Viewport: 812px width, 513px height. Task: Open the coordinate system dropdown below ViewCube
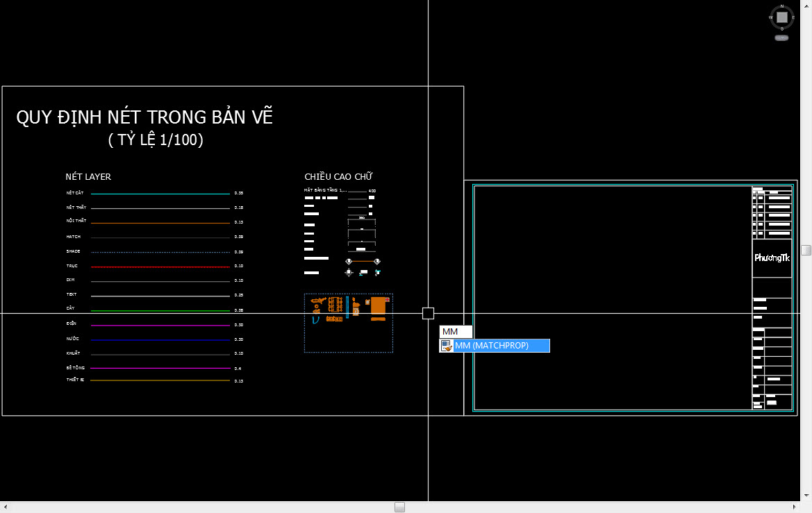(x=781, y=37)
